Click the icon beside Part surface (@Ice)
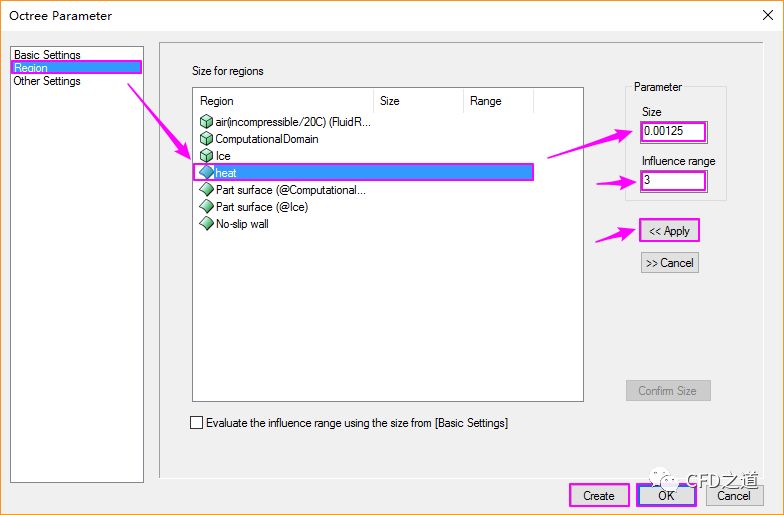784x515 pixels. [x=206, y=206]
